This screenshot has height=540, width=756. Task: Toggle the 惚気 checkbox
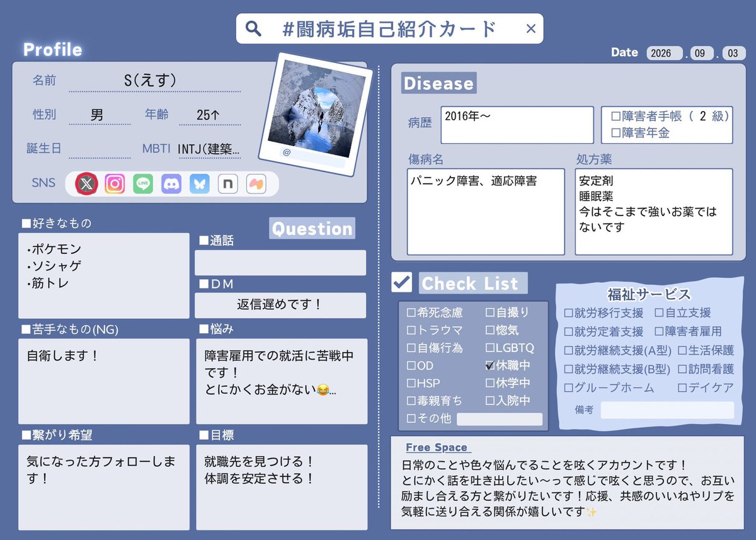point(490,330)
